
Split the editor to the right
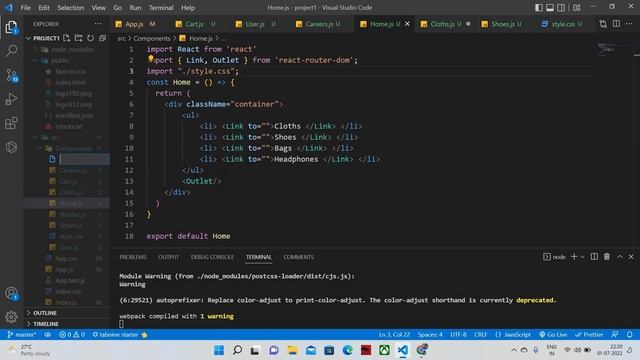[x=616, y=24]
